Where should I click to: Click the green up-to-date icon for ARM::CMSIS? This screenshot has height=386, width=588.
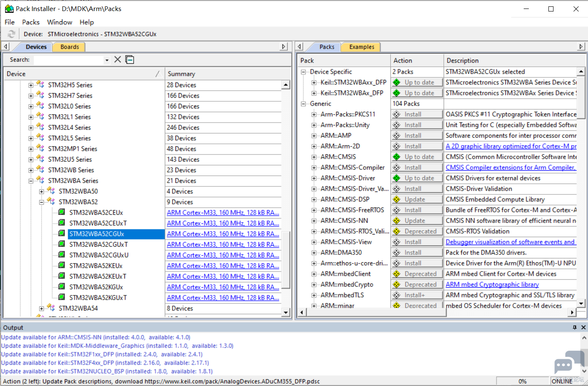[397, 157]
